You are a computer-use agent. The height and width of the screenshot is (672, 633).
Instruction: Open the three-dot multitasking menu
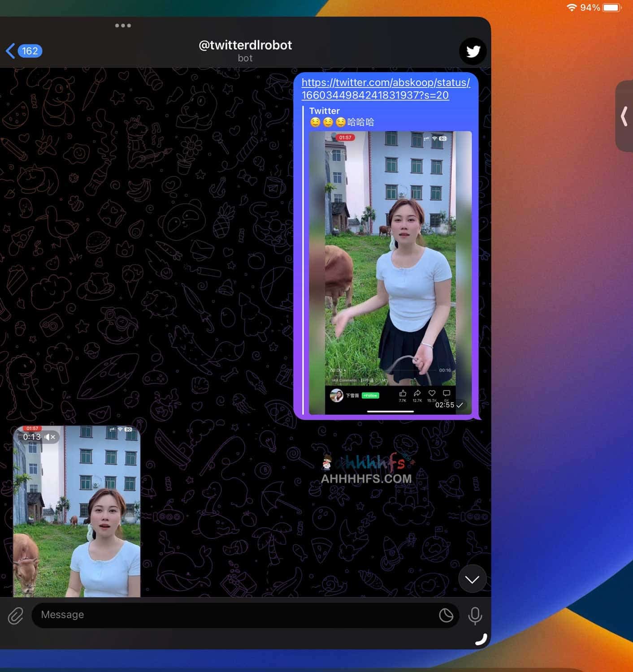(123, 26)
